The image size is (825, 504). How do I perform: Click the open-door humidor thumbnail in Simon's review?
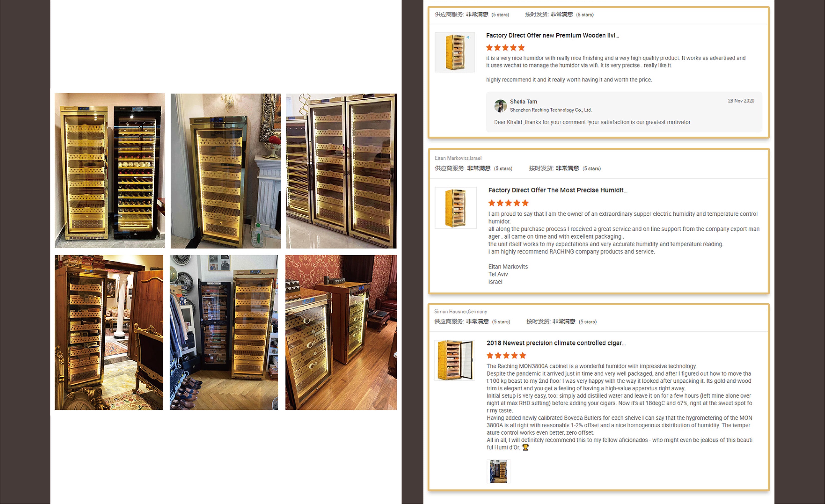point(455,360)
